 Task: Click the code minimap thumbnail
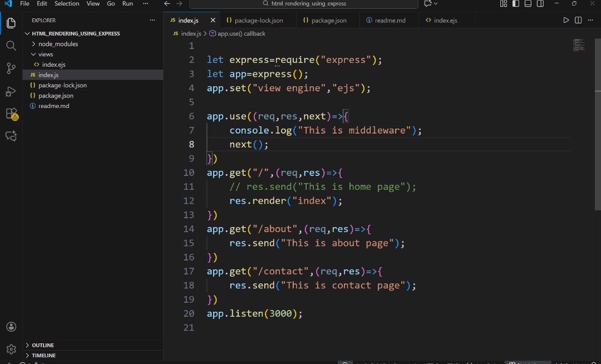tap(578, 45)
